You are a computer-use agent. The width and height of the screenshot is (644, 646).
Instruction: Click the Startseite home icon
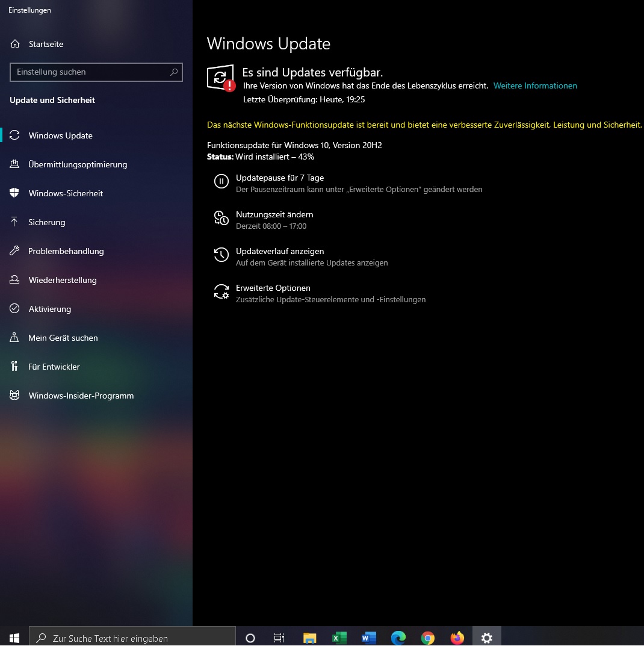(x=15, y=44)
